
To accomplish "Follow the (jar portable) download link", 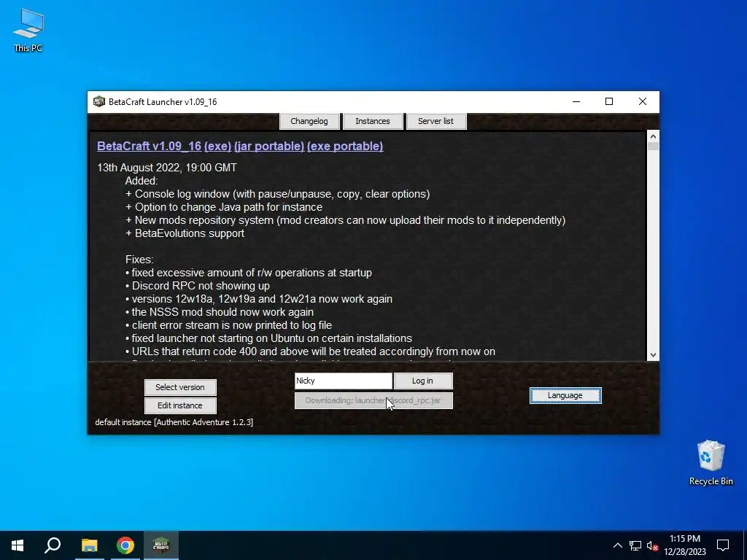I will [x=269, y=146].
